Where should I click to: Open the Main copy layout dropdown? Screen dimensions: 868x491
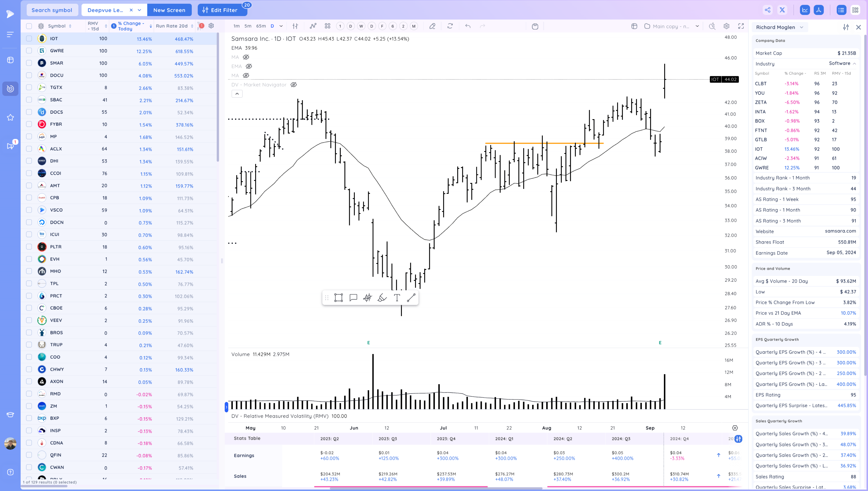697,26
